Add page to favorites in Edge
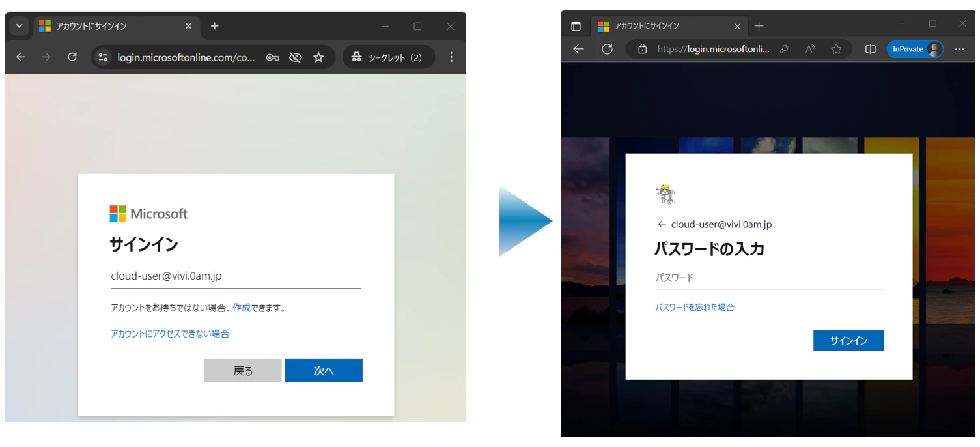The width and height of the screenshot is (980, 447). point(837,49)
